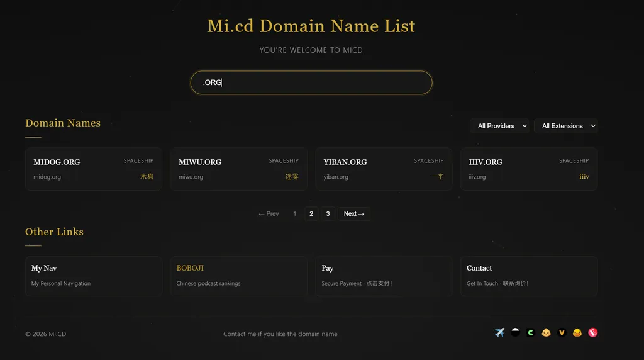The width and height of the screenshot is (644, 360).
Task: Expand the All Providers dropdown
Action: click(501, 126)
